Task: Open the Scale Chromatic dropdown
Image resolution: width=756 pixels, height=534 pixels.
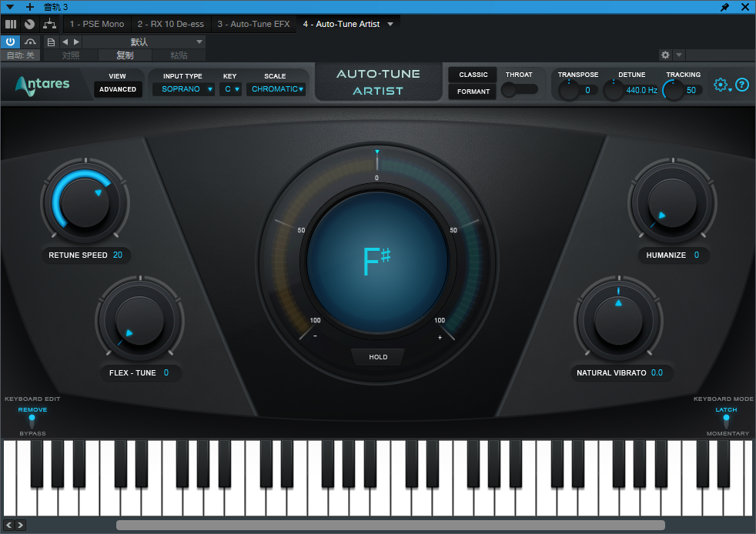Action: point(276,89)
